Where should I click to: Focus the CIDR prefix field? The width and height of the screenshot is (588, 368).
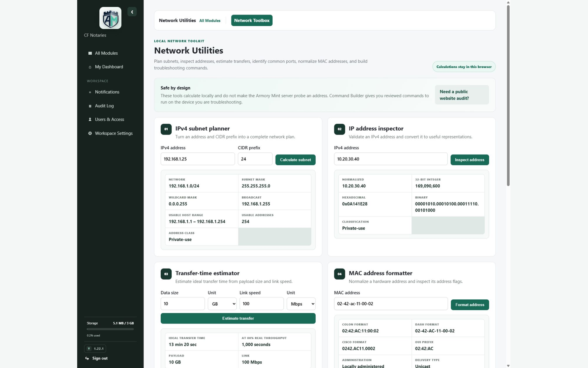tap(255, 159)
